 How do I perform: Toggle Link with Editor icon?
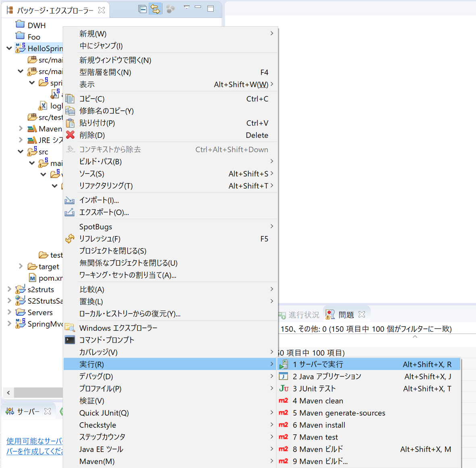[x=155, y=9]
